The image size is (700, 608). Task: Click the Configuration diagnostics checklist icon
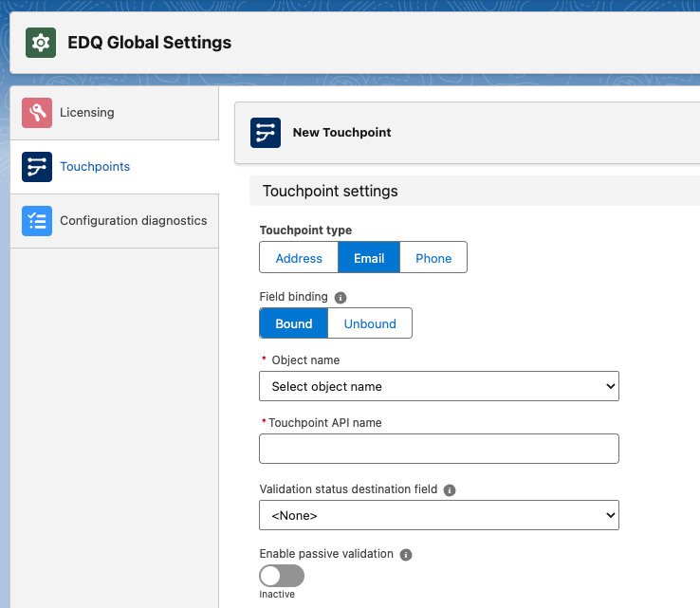point(37,221)
